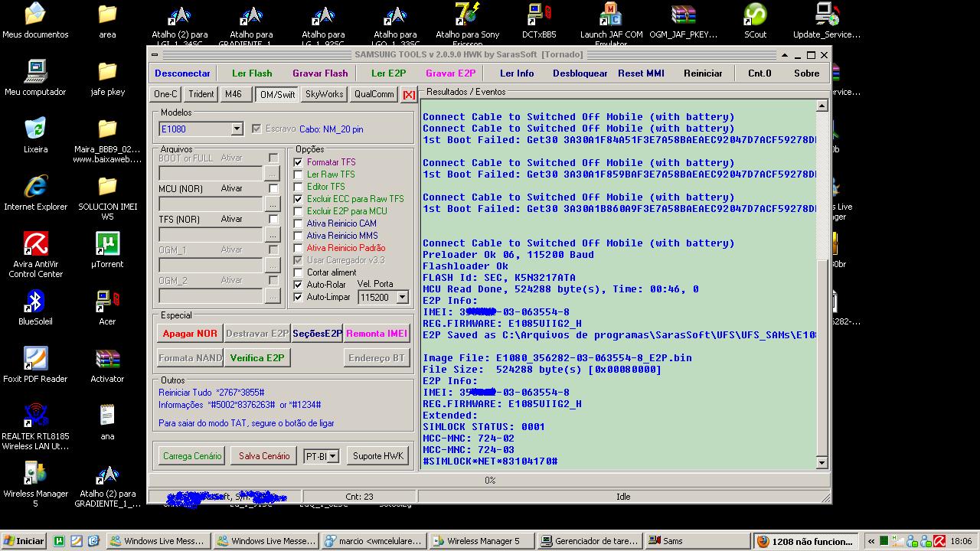This screenshot has height=551, width=980.
Task: Click the log scrollbar up arrow
Action: (822, 106)
